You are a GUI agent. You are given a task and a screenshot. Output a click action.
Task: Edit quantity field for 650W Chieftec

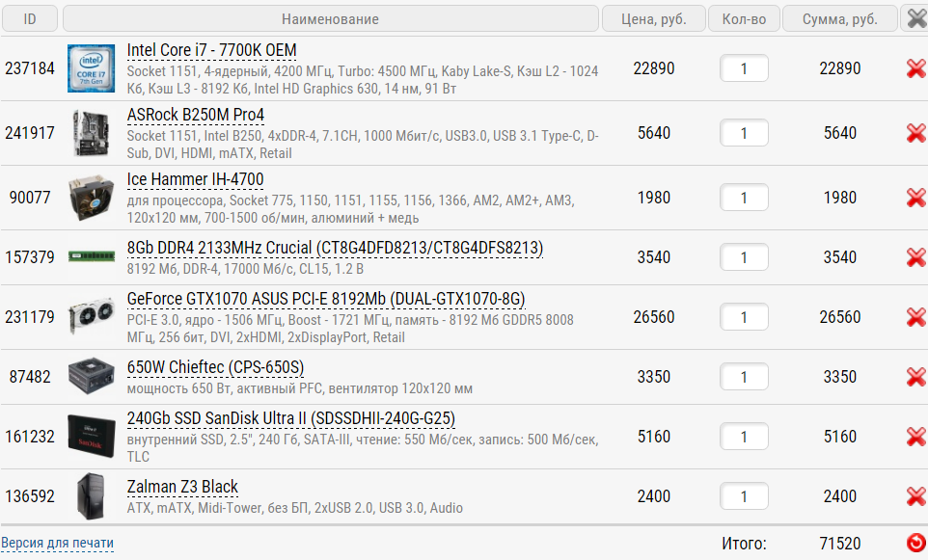click(x=744, y=377)
